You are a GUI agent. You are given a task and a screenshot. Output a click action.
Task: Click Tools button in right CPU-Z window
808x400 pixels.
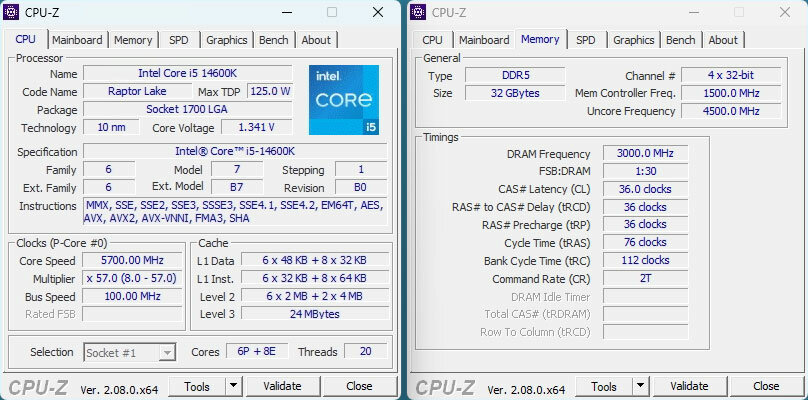pos(604,386)
